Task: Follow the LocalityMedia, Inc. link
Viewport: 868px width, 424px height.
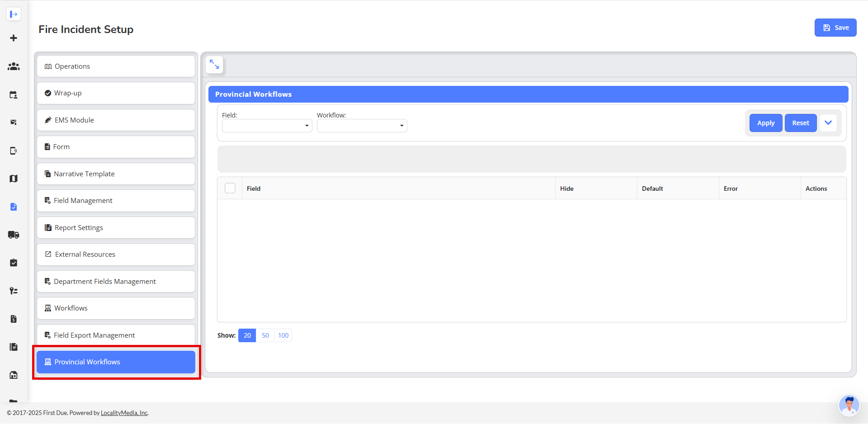Action: click(x=124, y=413)
